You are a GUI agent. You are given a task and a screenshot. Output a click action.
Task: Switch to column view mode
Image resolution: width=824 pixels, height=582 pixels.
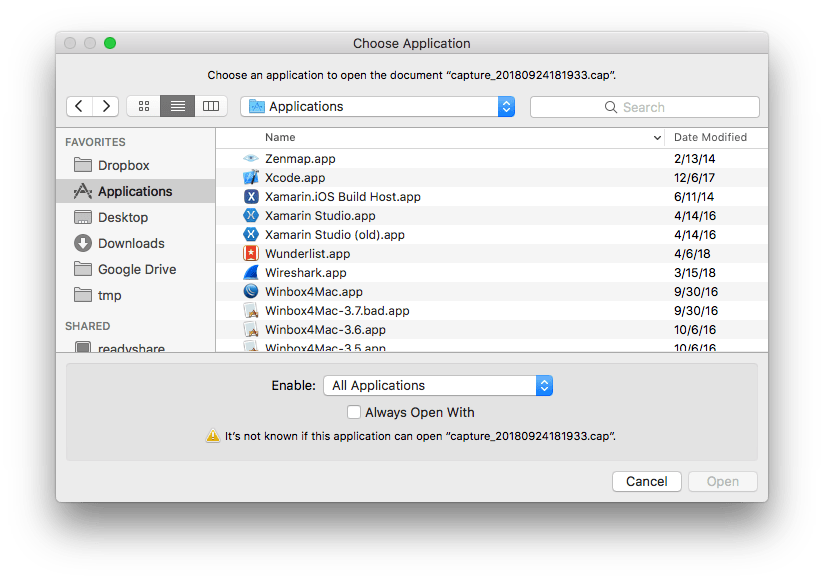(x=210, y=107)
